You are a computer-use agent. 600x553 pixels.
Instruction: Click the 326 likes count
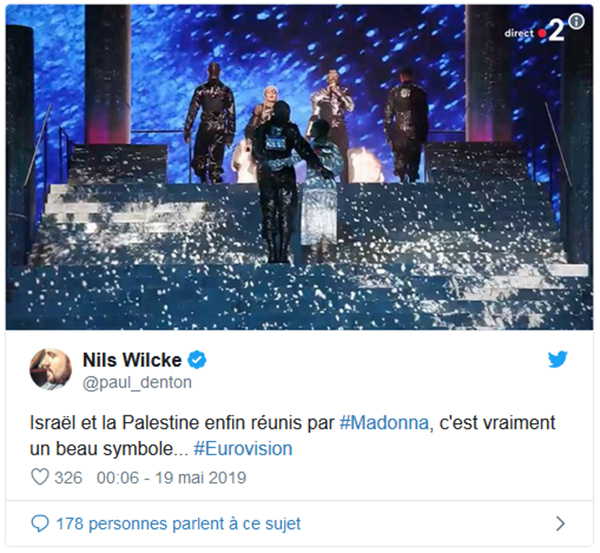coord(68,478)
